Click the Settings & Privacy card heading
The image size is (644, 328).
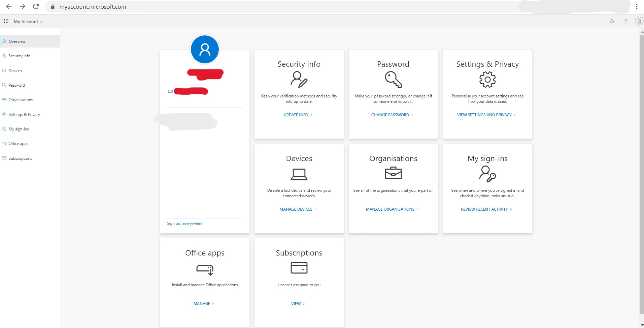click(487, 64)
